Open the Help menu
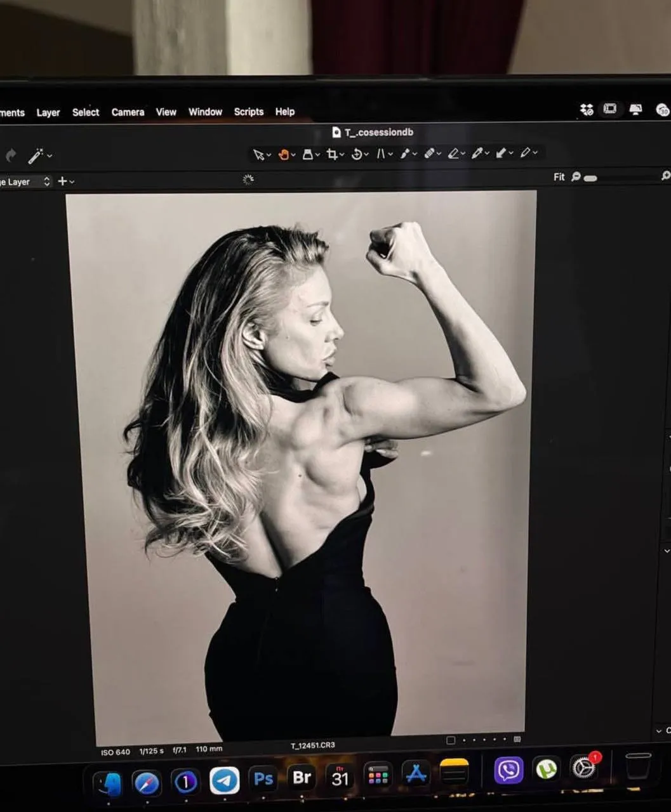Screen dimensions: 671x812 tap(285, 112)
